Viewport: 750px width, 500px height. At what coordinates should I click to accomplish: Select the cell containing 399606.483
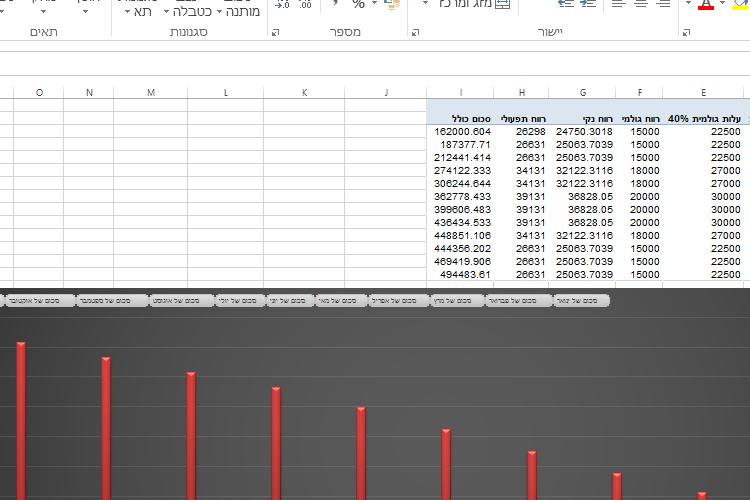point(460,210)
